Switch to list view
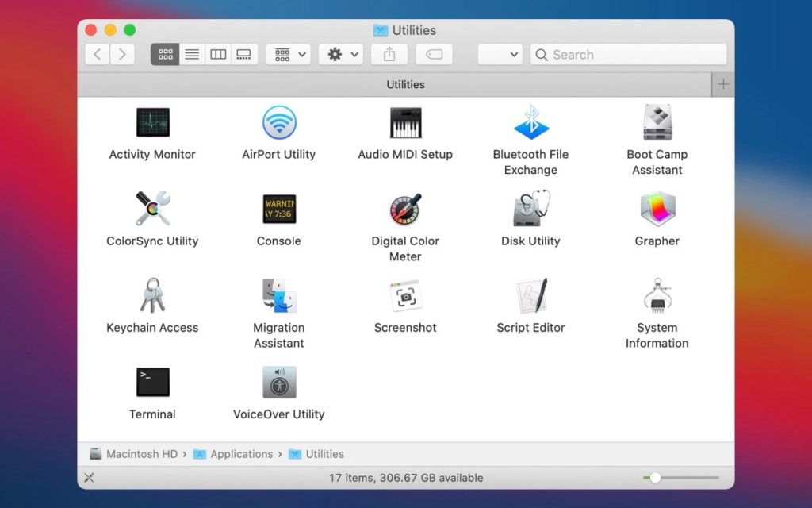Image resolution: width=812 pixels, height=508 pixels. pyautogui.click(x=191, y=54)
